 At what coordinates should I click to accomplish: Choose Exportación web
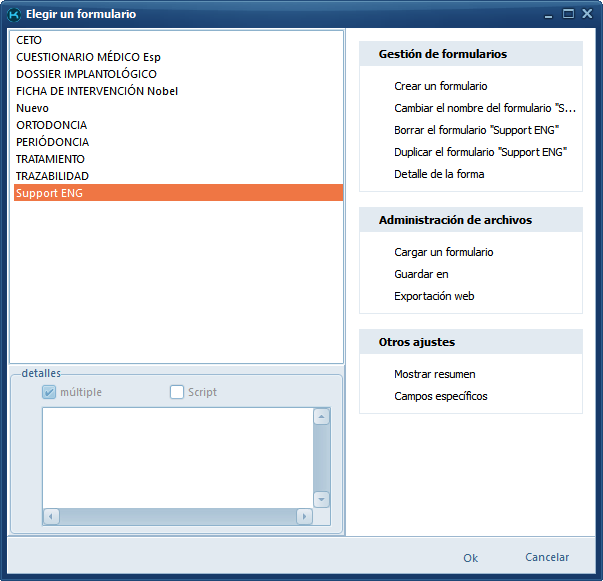pyautogui.click(x=434, y=296)
